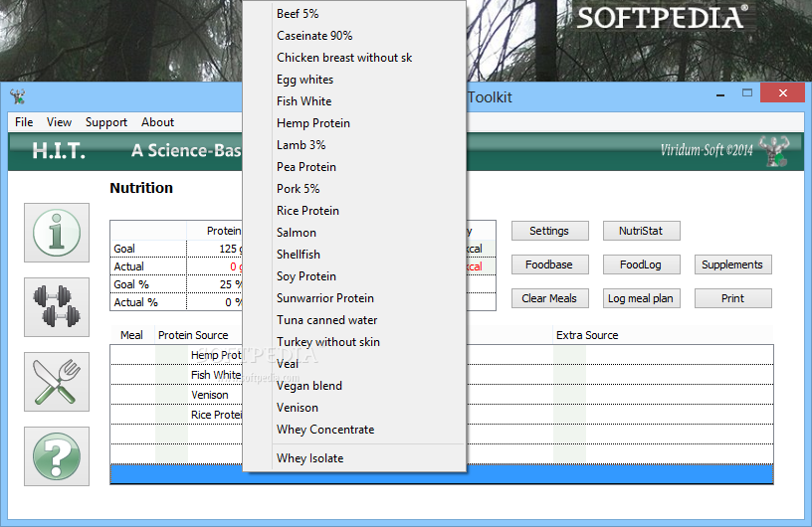Maximize the Toolkit window

(x=746, y=93)
